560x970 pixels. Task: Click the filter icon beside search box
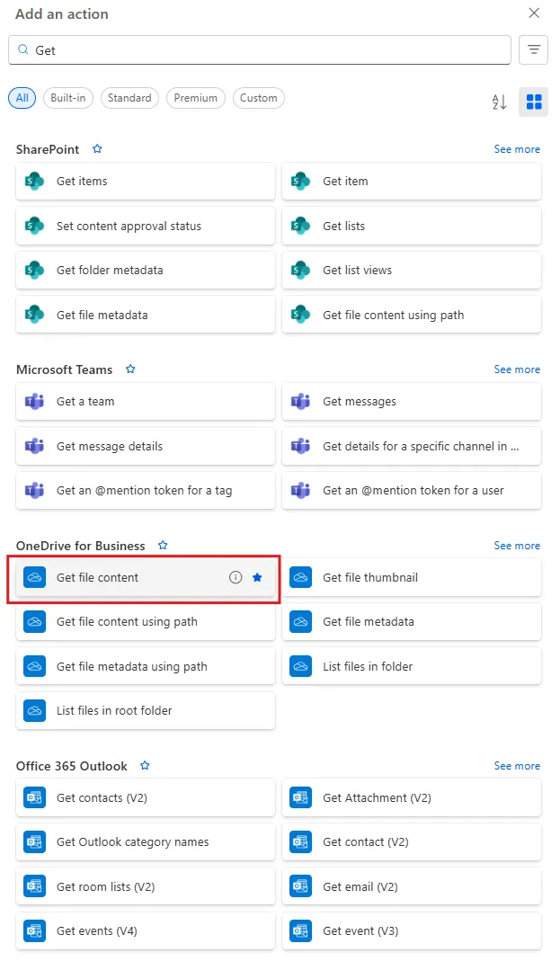point(533,50)
